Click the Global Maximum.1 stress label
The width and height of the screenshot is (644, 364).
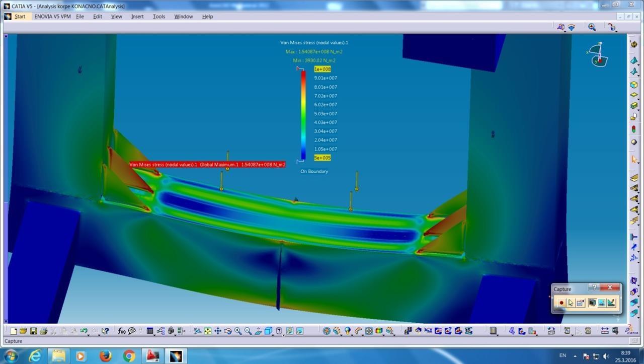pyautogui.click(x=207, y=165)
